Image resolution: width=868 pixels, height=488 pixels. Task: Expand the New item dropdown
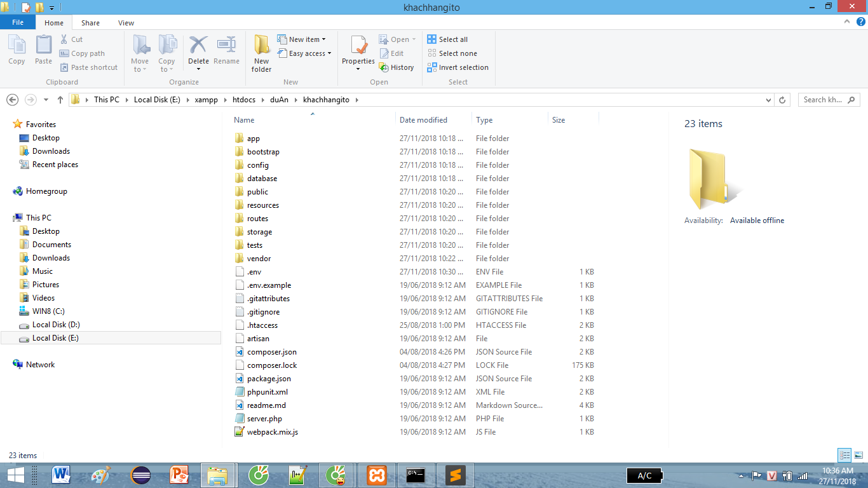302,39
